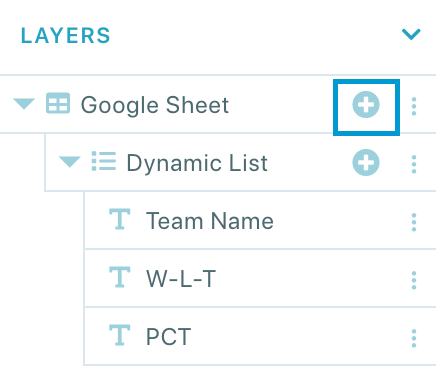Select the Team Name layer

pyautogui.click(x=260, y=220)
